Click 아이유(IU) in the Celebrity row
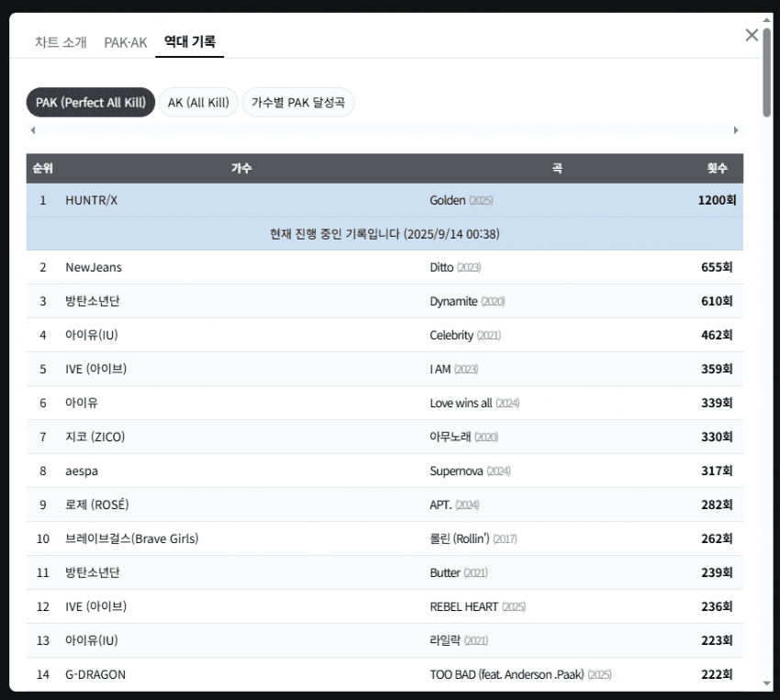 [x=92, y=335]
